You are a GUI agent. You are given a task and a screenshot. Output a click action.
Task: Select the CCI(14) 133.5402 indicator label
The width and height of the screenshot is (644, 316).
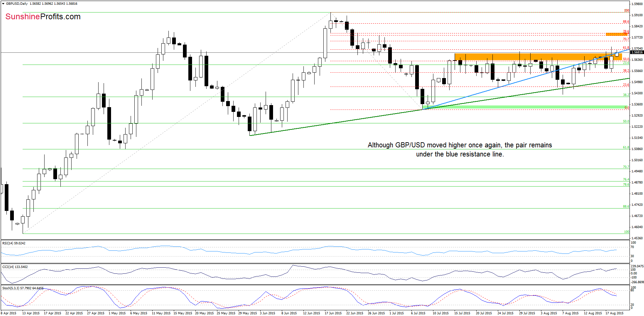tap(15, 267)
